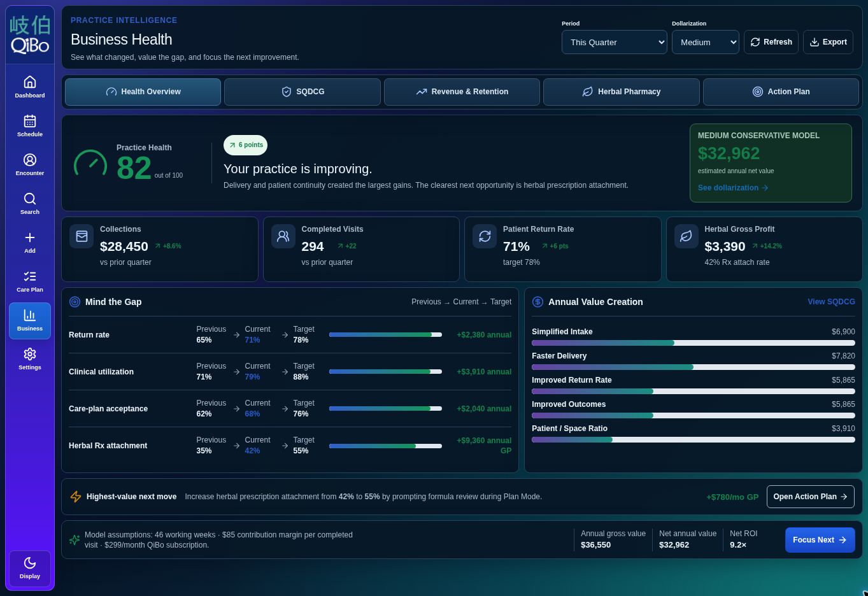Image resolution: width=868 pixels, height=596 pixels.
Task: Click the Herbal Gross Profit leaf icon
Action: click(x=687, y=236)
